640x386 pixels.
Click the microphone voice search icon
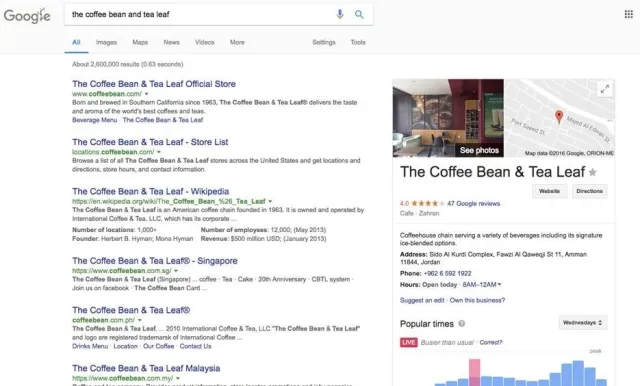point(340,14)
